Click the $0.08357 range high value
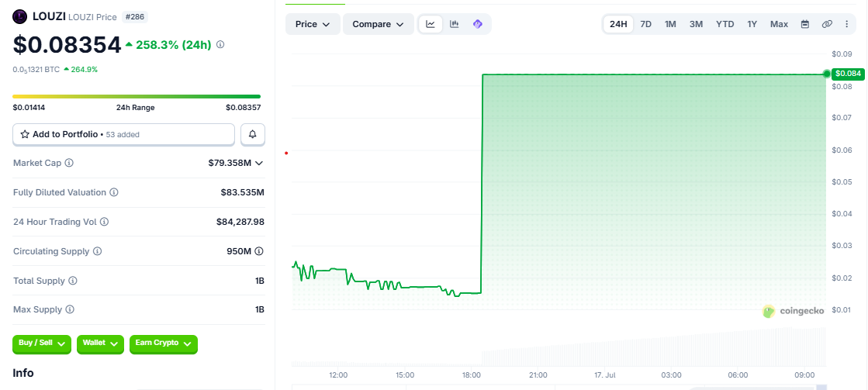This screenshot has width=868, height=390. [x=243, y=108]
